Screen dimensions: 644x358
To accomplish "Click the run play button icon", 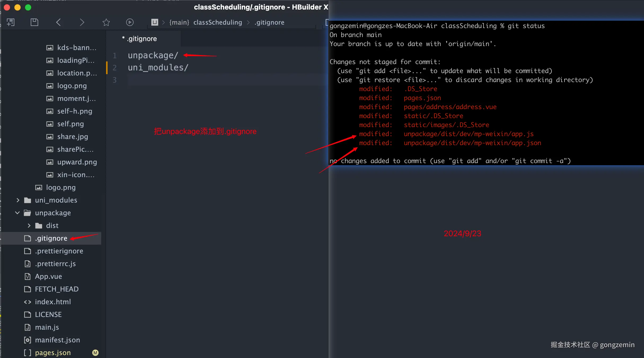I will [x=130, y=22].
